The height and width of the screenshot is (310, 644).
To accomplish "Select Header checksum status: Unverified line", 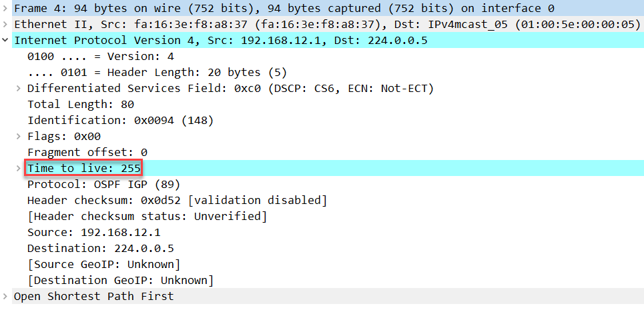I will click(x=147, y=216).
